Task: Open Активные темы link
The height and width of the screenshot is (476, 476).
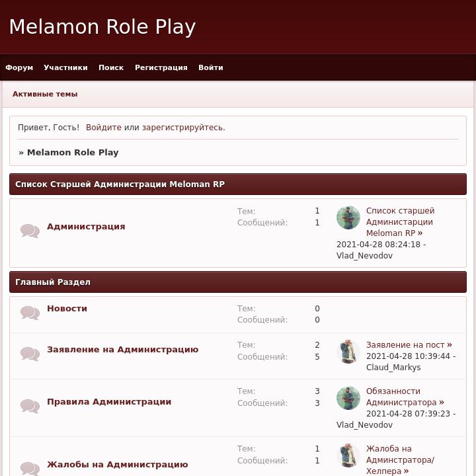Action: coord(45,94)
